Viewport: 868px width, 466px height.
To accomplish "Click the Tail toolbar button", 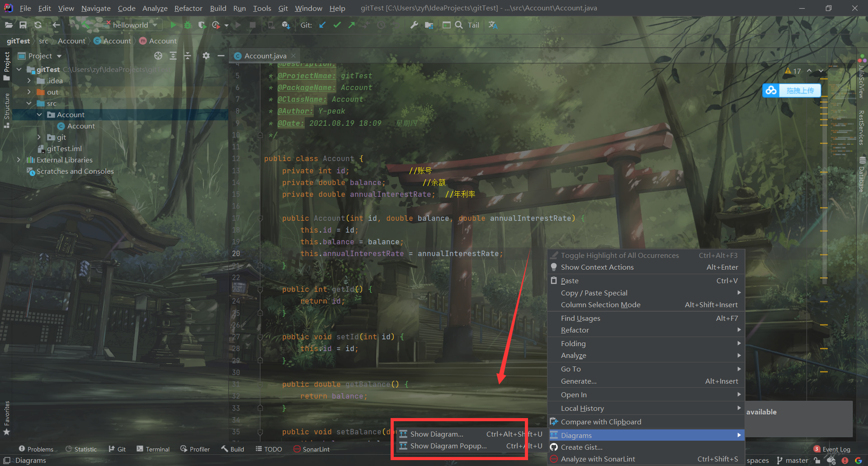I will (473, 25).
